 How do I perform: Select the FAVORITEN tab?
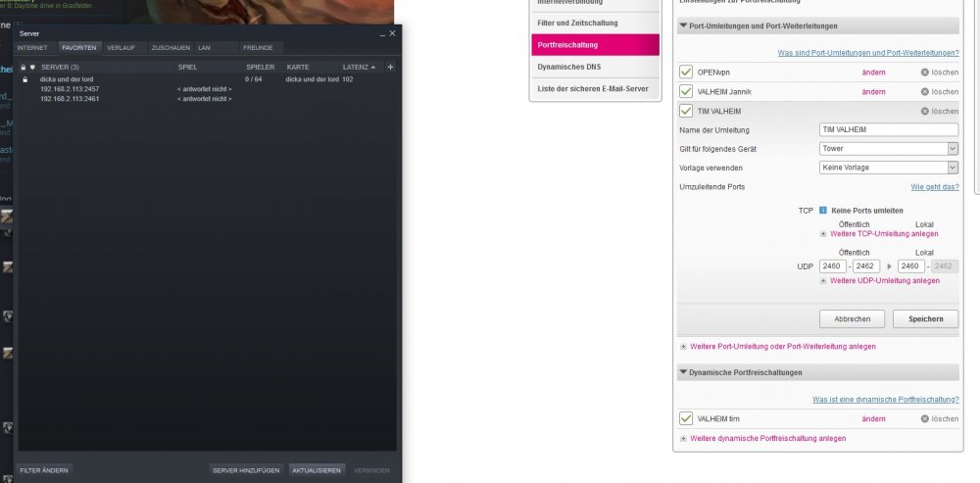click(x=79, y=47)
